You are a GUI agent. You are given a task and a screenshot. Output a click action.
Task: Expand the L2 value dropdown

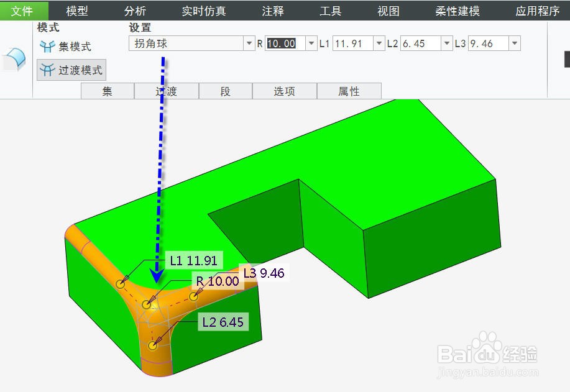coord(446,43)
